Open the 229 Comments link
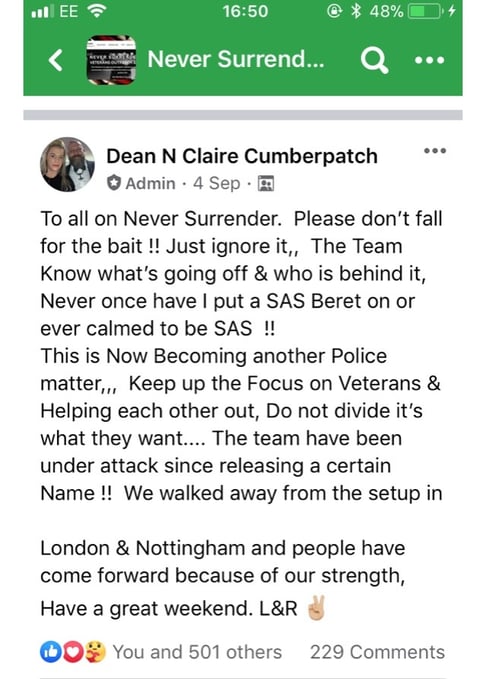Screen dimensions: 487x679 coord(377,652)
